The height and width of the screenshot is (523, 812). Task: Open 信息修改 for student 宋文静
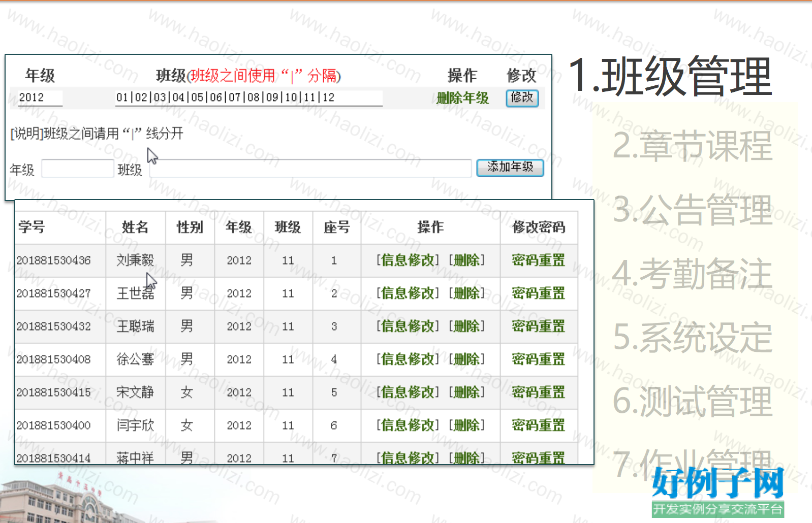408,392
